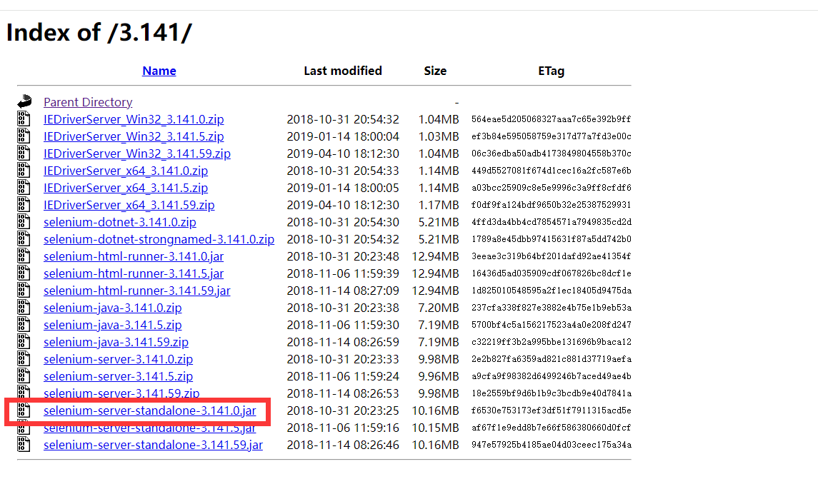Open the selenium-dotnet-strongnamed-3.141.0.zip link

159,240
